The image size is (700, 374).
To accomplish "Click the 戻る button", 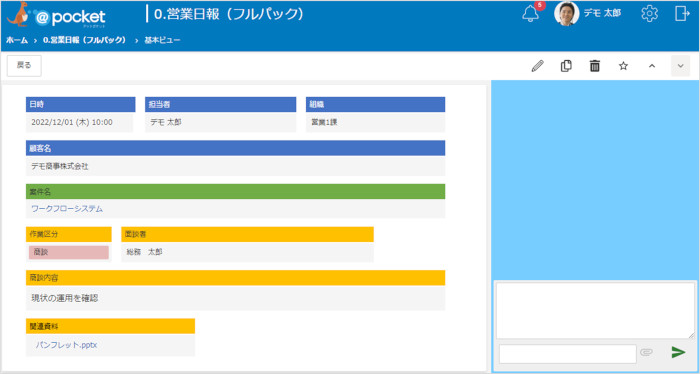I will click(24, 66).
